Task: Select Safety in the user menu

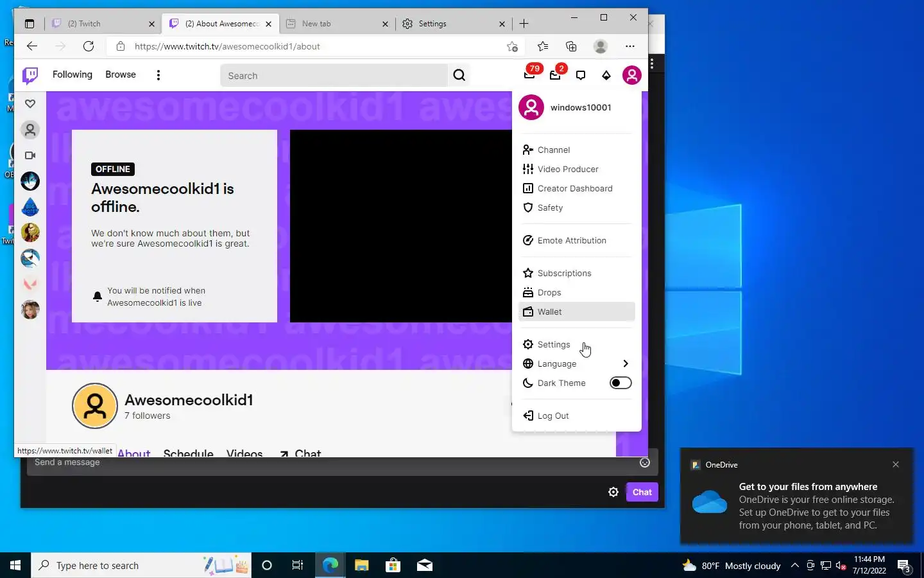Action: click(577, 207)
